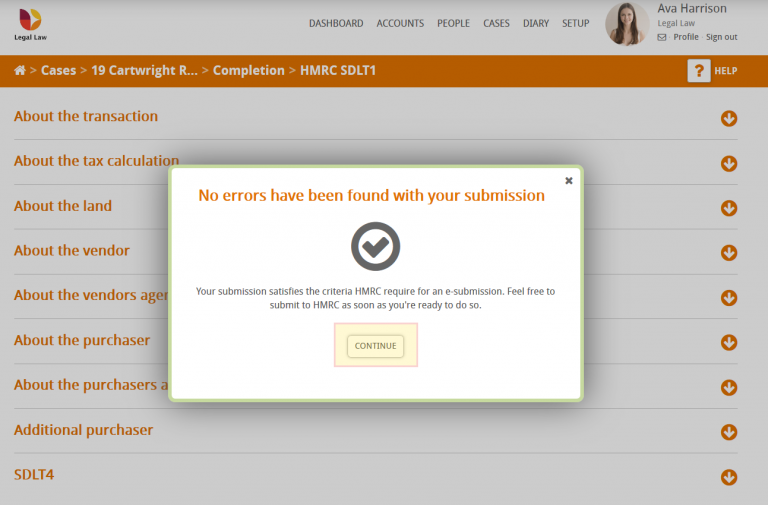Click Ava Harrison's profile photo
This screenshot has height=505, width=768.
click(627, 24)
